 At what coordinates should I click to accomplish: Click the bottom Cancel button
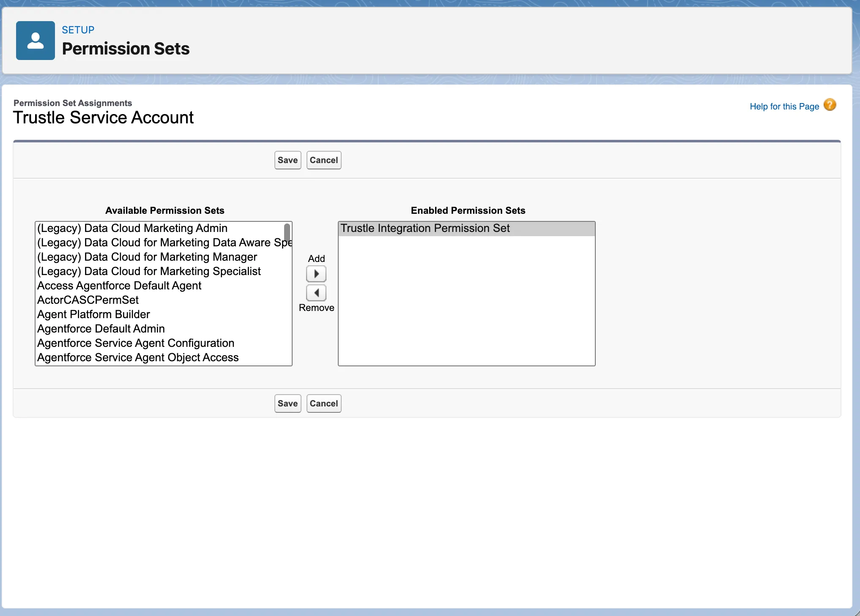[324, 403]
